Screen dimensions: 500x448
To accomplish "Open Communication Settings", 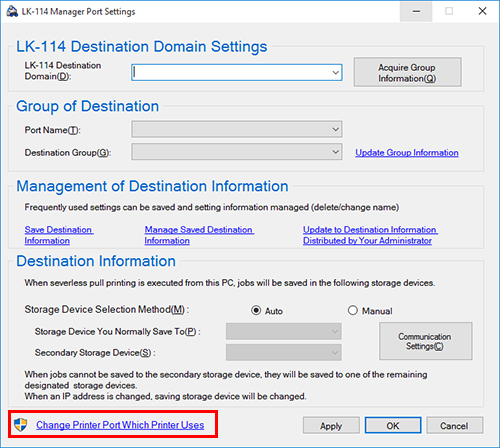I will tap(426, 341).
